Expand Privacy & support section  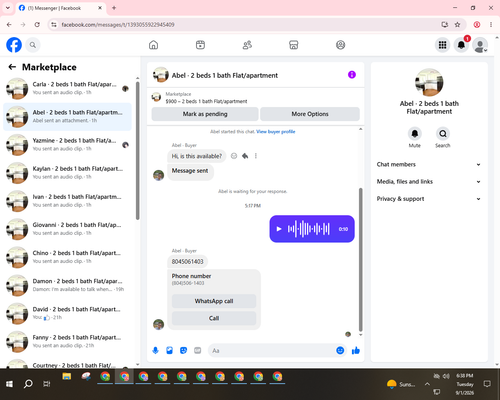click(x=429, y=199)
